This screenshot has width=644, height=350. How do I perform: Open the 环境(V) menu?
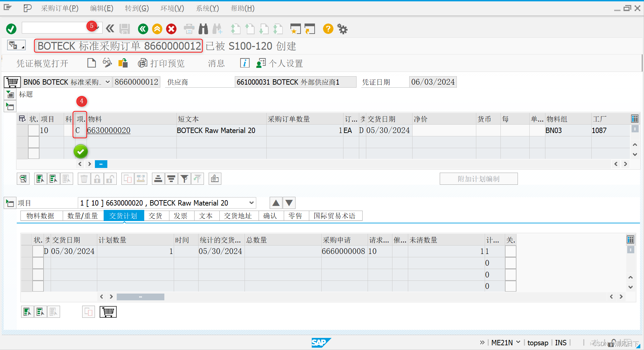pos(172,8)
